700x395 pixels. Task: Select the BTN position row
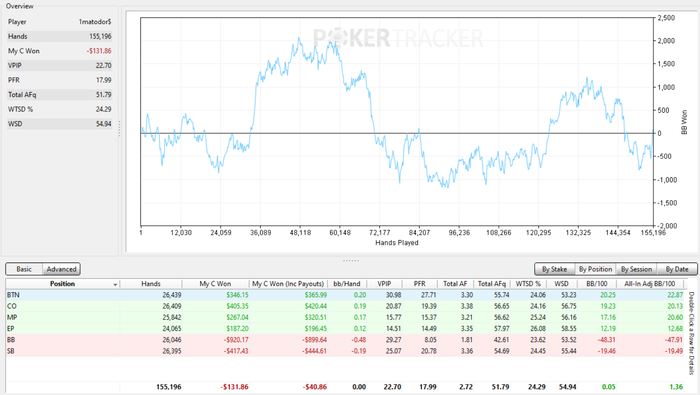point(345,295)
